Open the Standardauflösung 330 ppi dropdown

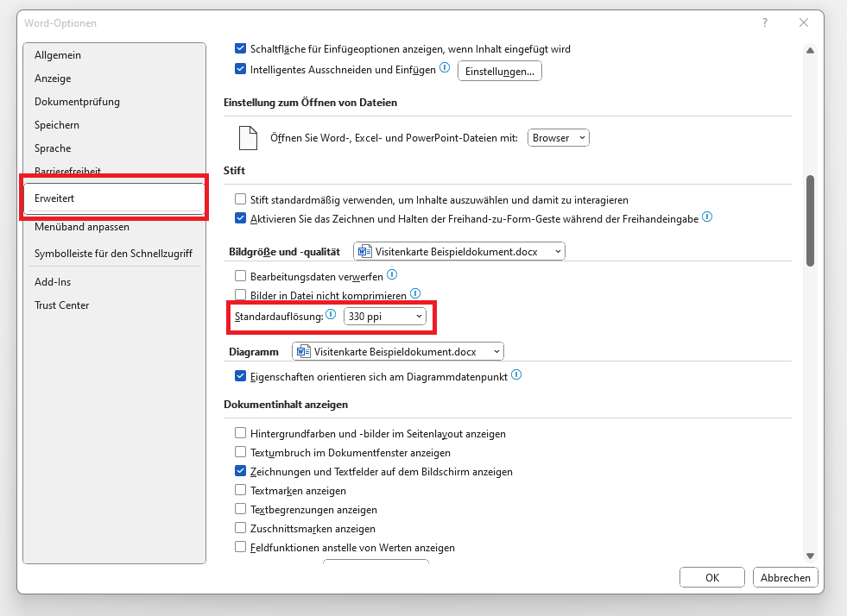pos(385,317)
